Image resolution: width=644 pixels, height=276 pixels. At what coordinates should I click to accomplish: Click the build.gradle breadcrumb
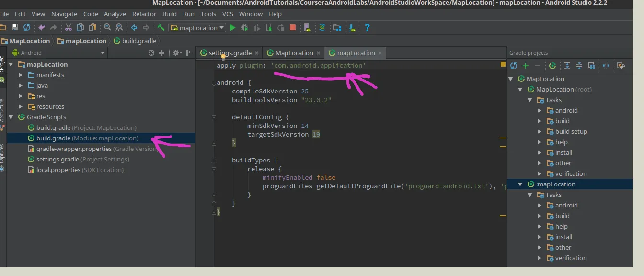click(136, 41)
